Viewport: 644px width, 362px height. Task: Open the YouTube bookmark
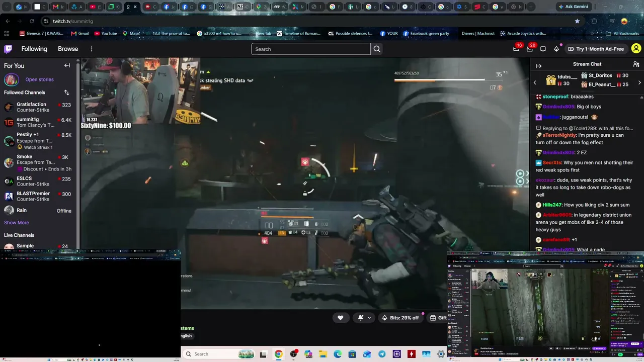106,34
